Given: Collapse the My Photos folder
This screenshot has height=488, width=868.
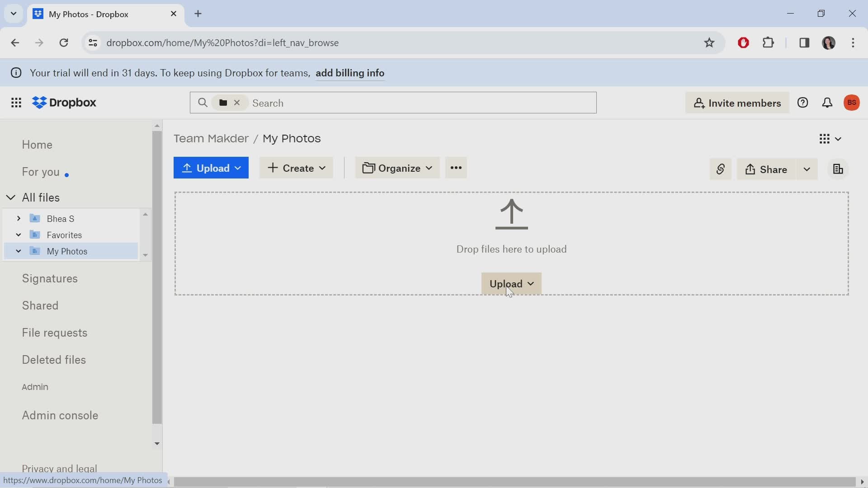Looking at the screenshot, I should [x=19, y=251].
